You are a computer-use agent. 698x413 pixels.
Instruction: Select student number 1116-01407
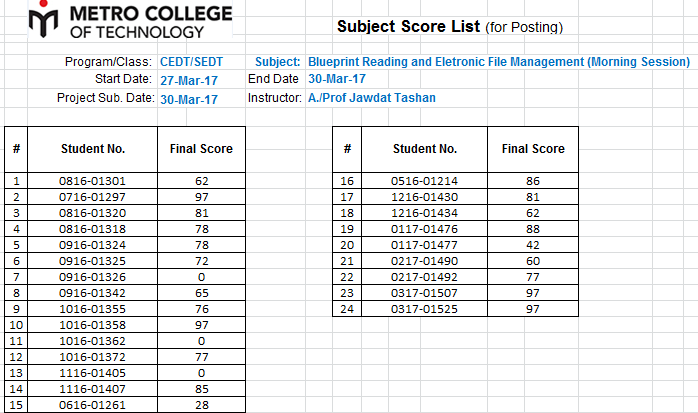(x=93, y=389)
